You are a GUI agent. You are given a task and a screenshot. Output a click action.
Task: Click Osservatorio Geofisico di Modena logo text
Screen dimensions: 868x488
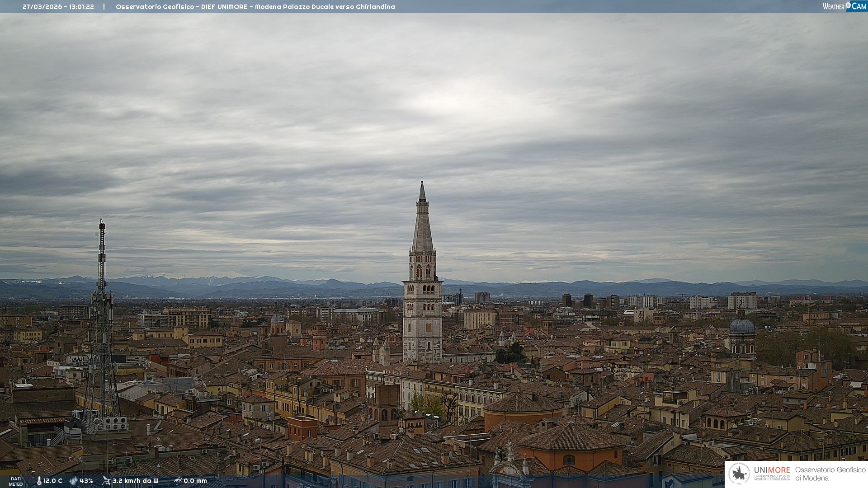coord(830,474)
